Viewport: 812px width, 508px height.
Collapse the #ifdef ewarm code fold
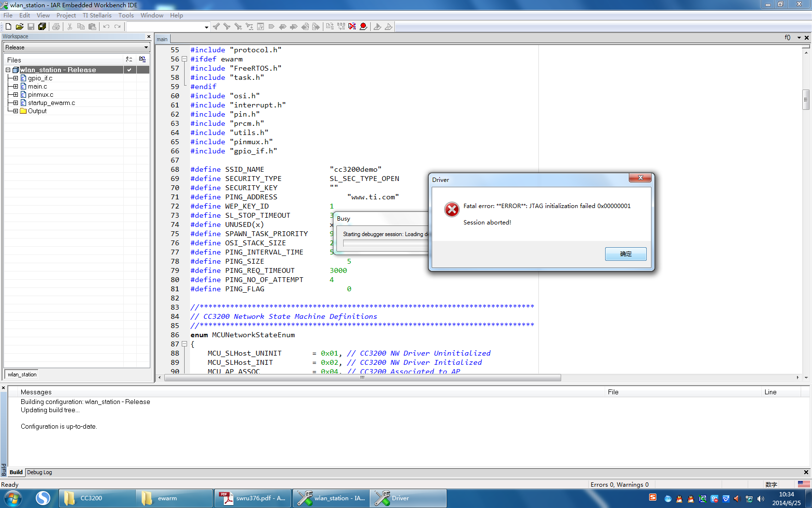[x=184, y=59]
